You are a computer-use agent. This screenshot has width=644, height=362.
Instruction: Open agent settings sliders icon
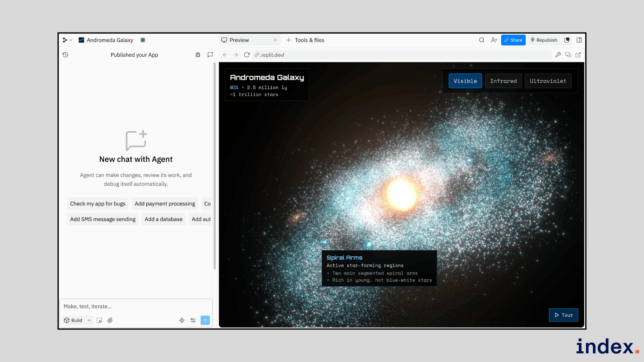193,320
